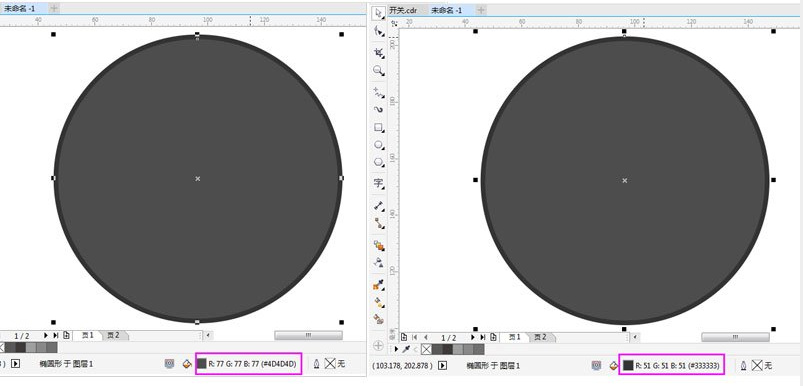
Task: Select the Connector tool
Action: [378, 223]
